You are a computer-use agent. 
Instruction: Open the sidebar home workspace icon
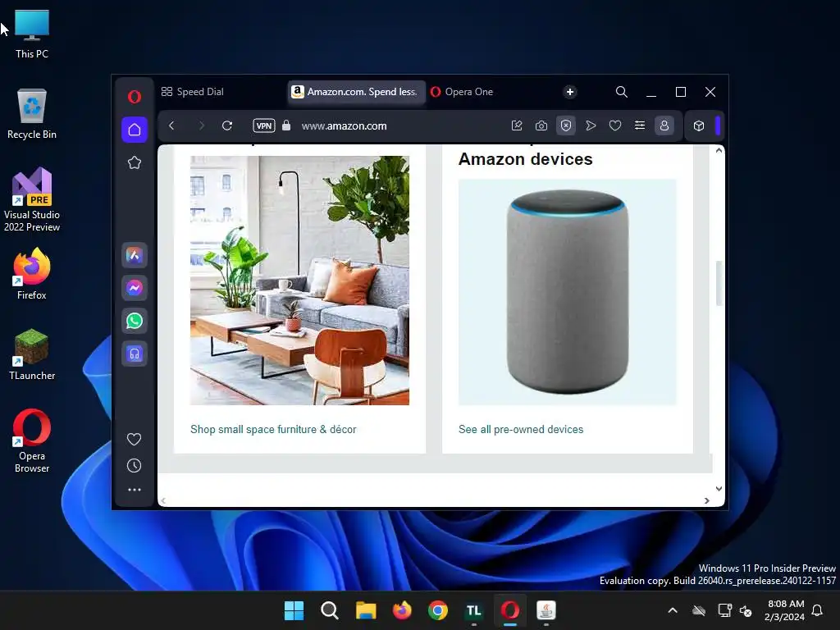[x=135, y=130]
